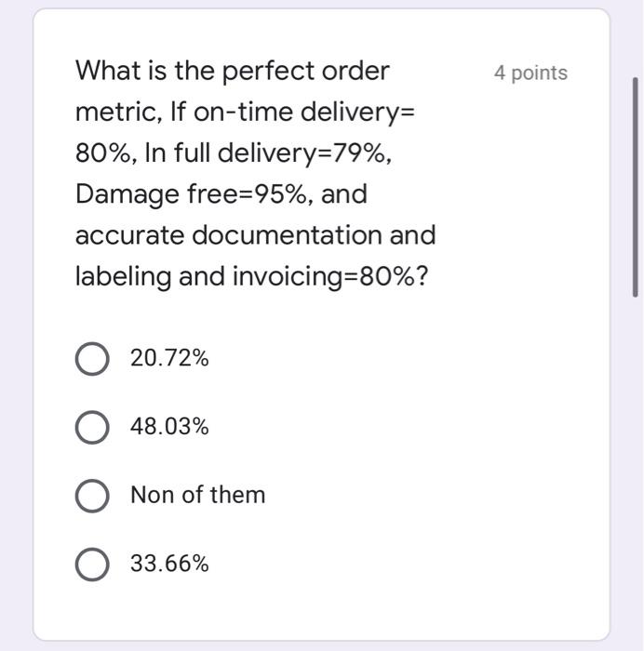Click the '80%, In full delivery=79%,' line

[233, 153]
